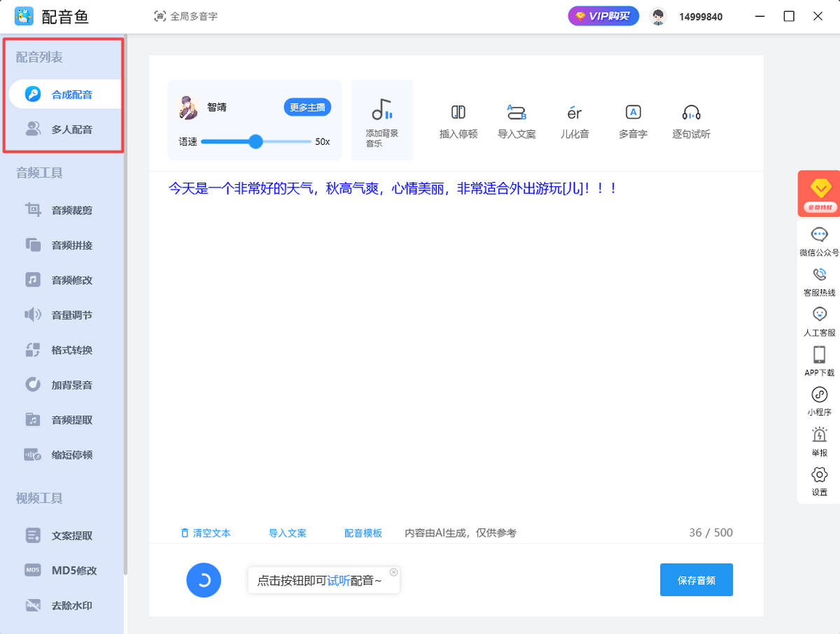Click the VIP购买 button

(603, 16)
